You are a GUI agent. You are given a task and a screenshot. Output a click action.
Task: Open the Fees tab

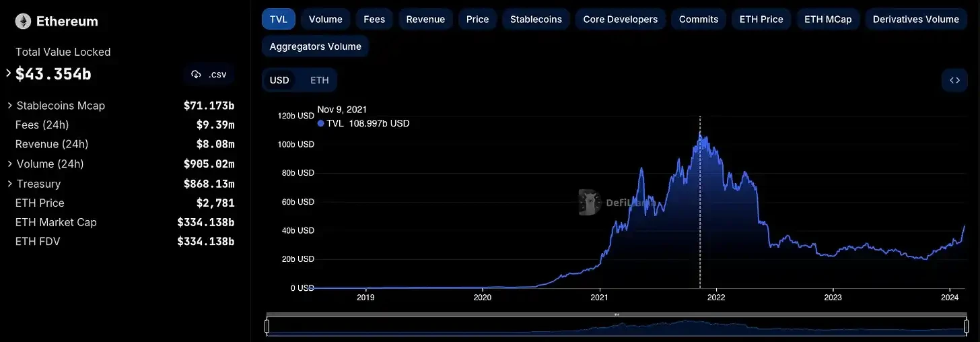pos(374,20)
